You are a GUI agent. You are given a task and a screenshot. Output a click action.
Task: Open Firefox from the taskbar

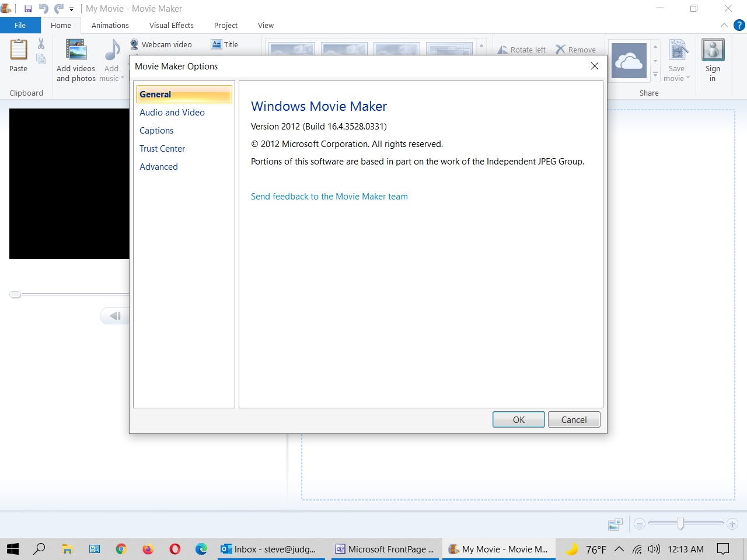(148, 549)
